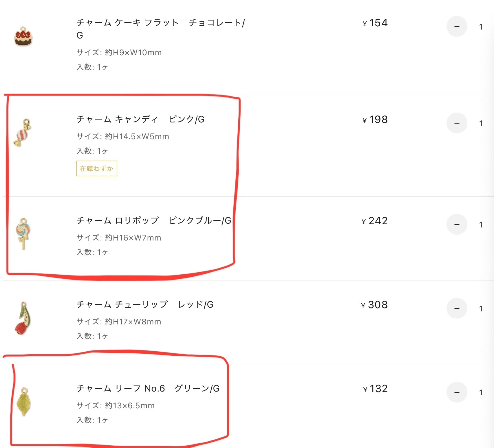494x448 pixels.
Task: Open チャーム ケーキ フラット チョコレート/G product link
Action: tap(161, 29)
